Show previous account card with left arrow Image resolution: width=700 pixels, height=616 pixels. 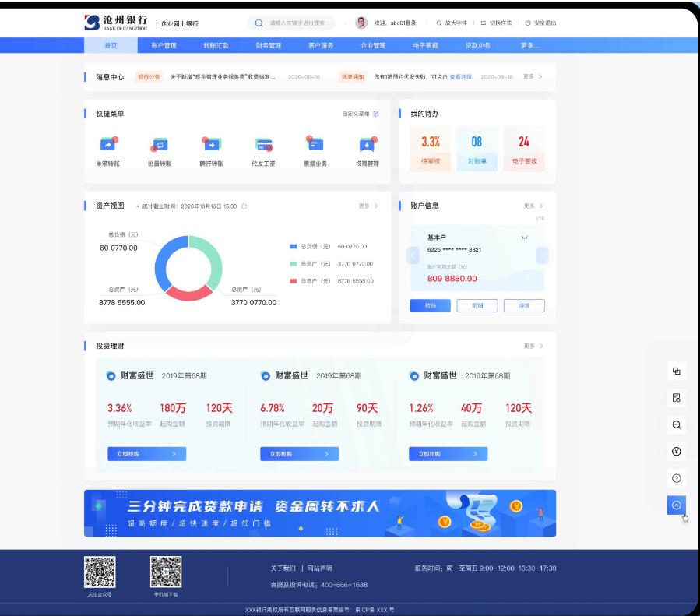coord(413,255)
